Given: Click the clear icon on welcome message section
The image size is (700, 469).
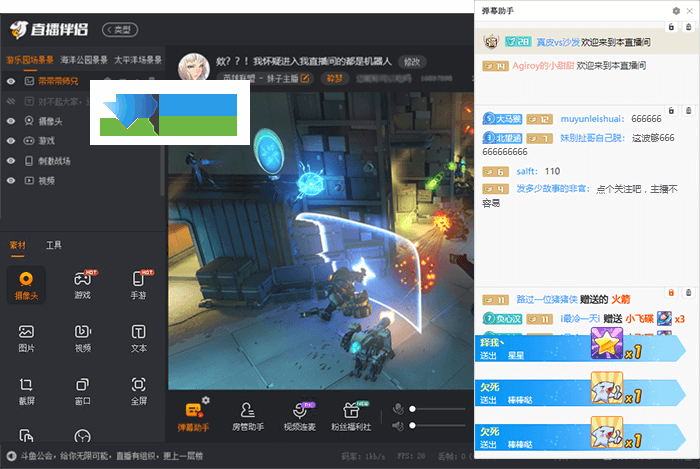Looking at the screenshot, I should coord(688,27).
